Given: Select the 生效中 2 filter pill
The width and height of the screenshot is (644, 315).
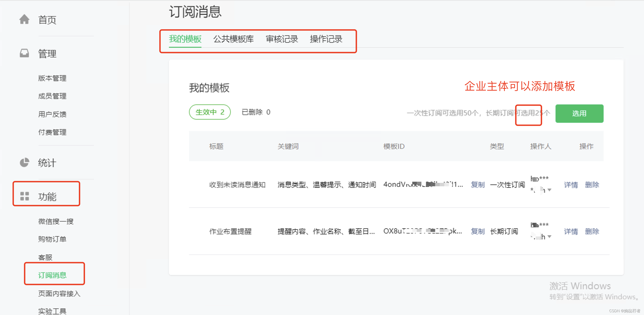Looking at the screenshot, I should tap(210, 112).
